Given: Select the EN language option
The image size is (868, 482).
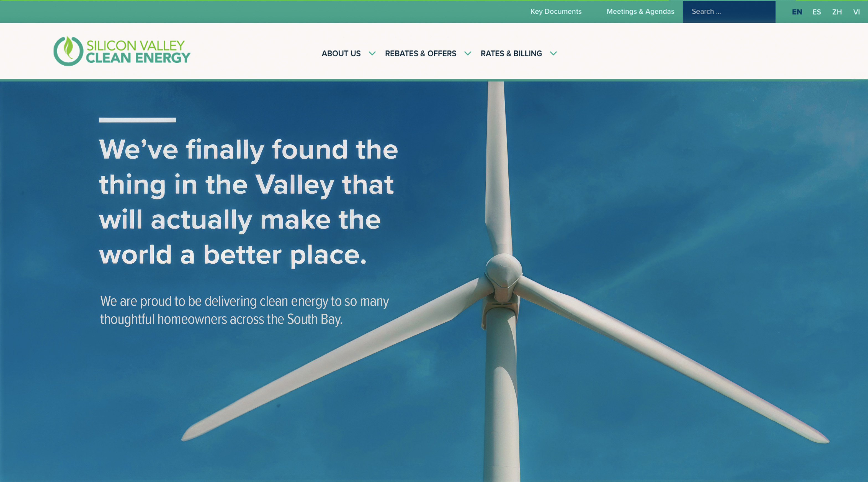Looking at the screenshot, I should click(x=797, y=12).
